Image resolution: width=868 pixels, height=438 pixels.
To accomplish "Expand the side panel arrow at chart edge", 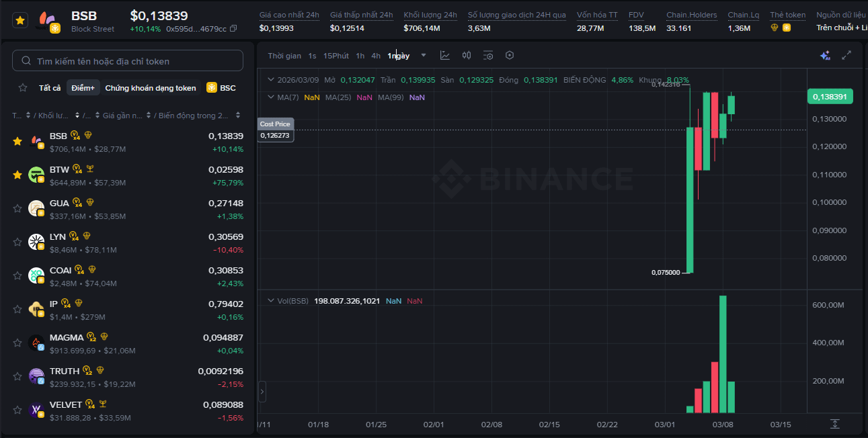I will point(262,391).
